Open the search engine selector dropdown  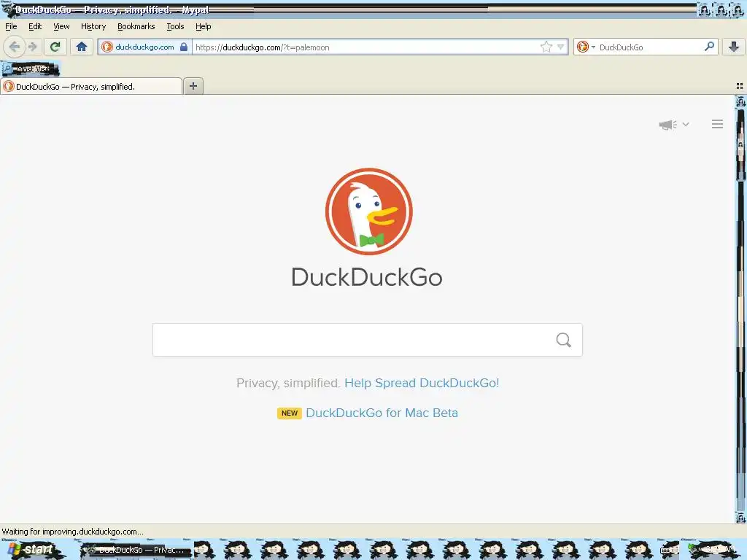(x=586, y=47)
